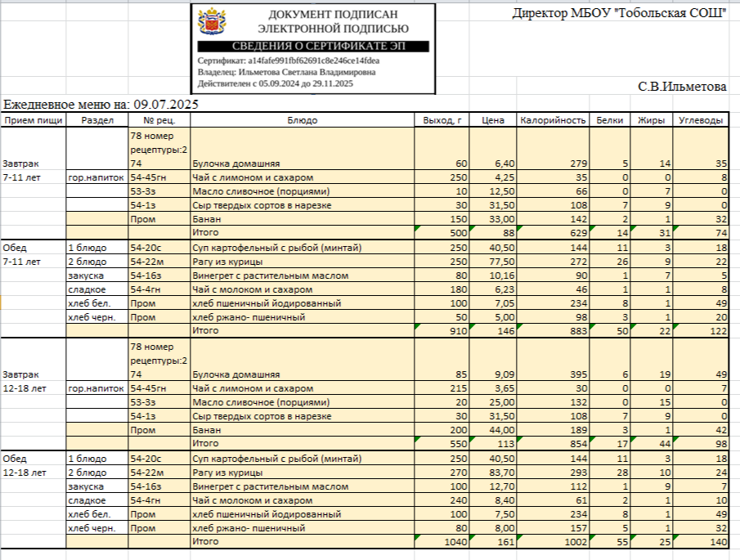The height and width of the screenshot is (560, 740).
Task: Select price '10,16' for vinaigrette
Action: 493,276
